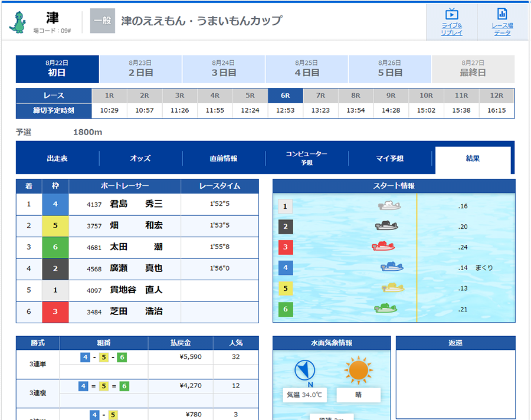Click racer 君島 秀三 name

pos(136,204)
